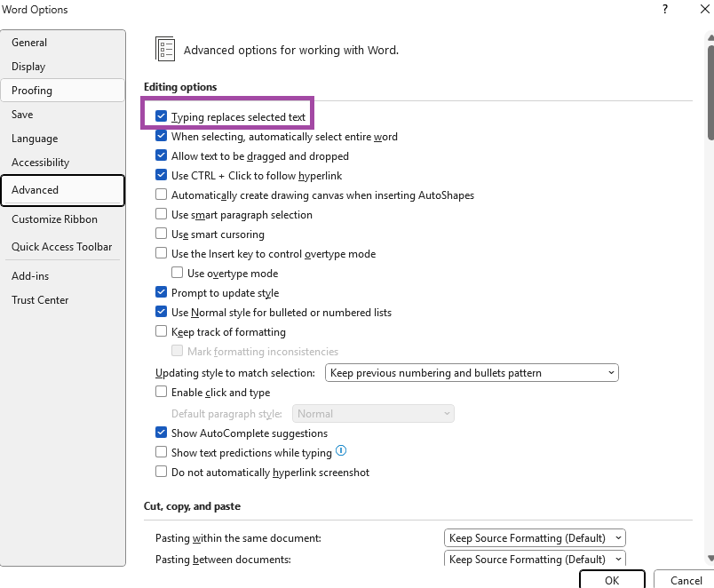Click the Cut, copy, and paste heading
714x588 pixels.
coord(192,506)
